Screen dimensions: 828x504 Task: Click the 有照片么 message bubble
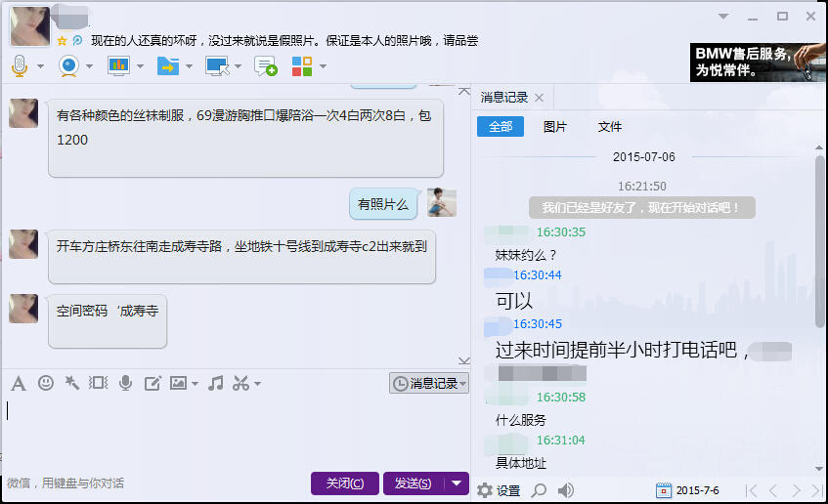(x=383, y=204)
